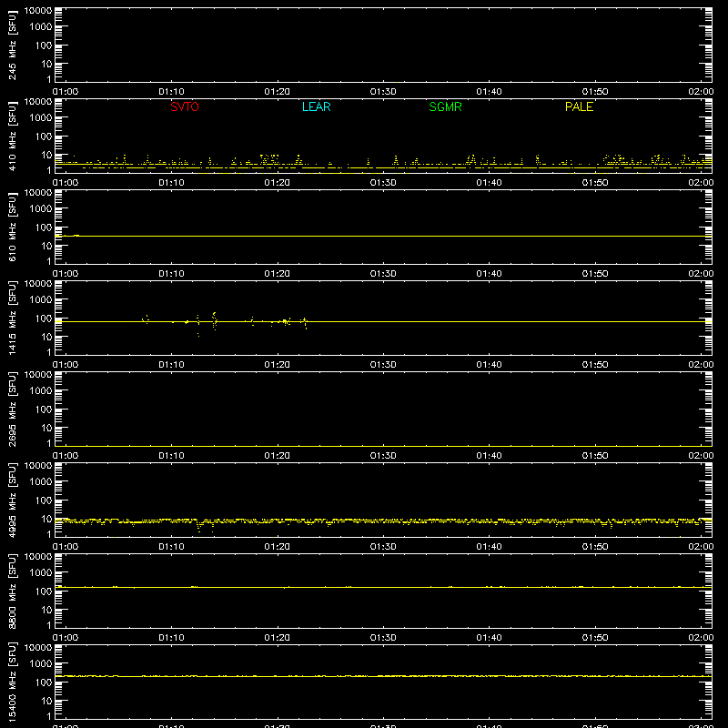The image size is (728, 728).
Task: Click 01:00 time label below 610 MHz panel
Action: (66, 274)
